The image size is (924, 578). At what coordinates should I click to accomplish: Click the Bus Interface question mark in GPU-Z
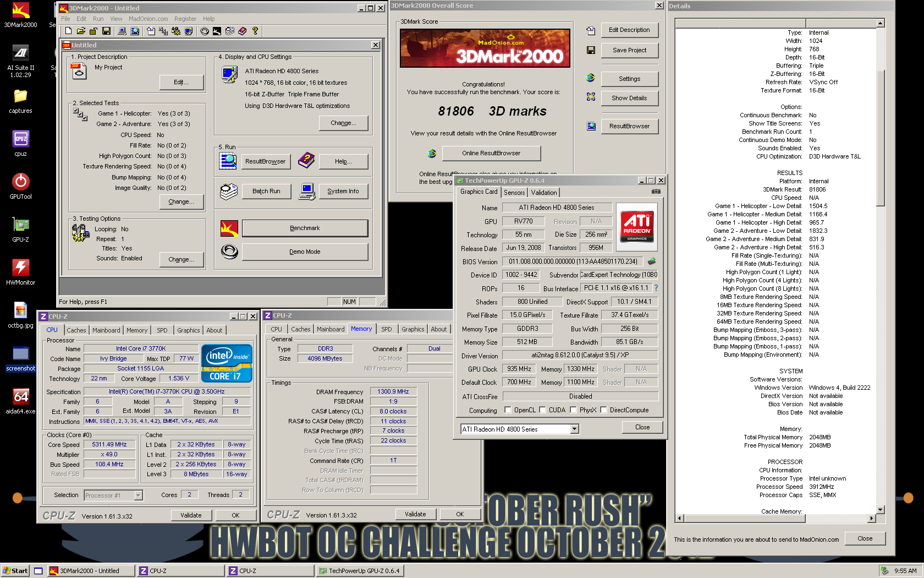[656, 288]
